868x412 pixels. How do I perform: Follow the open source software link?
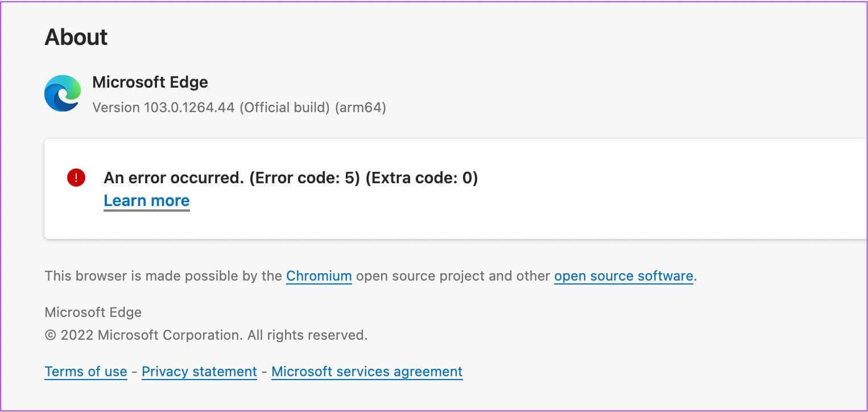(623, 277)
